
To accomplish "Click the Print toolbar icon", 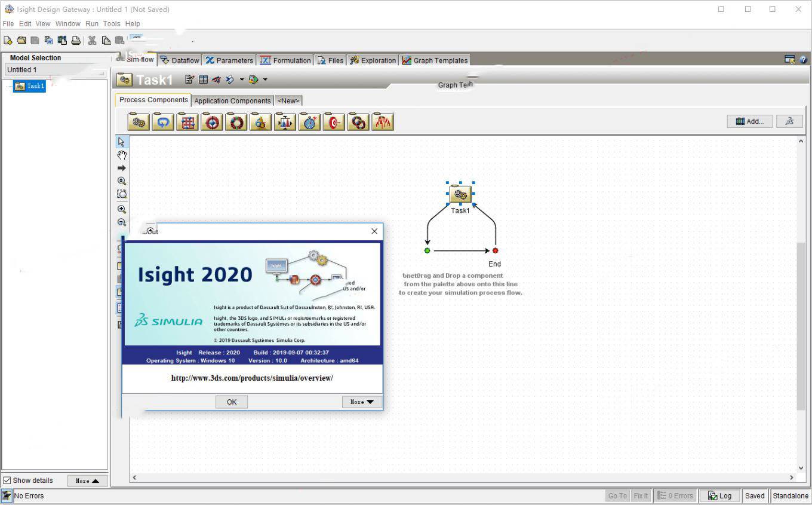I will click(76, 41).
